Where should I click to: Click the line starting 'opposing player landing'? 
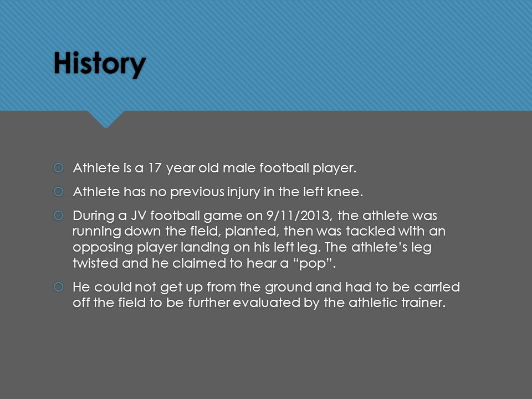pos(252,248)
